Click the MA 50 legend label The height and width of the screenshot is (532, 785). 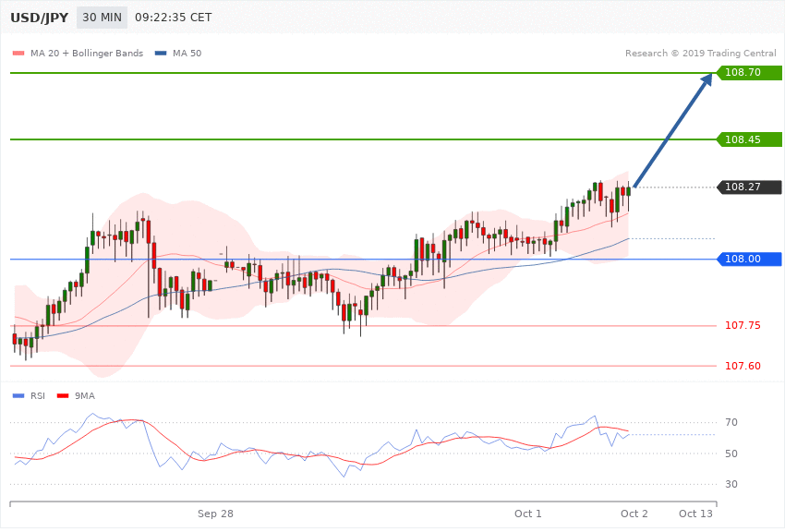[187, 53]
